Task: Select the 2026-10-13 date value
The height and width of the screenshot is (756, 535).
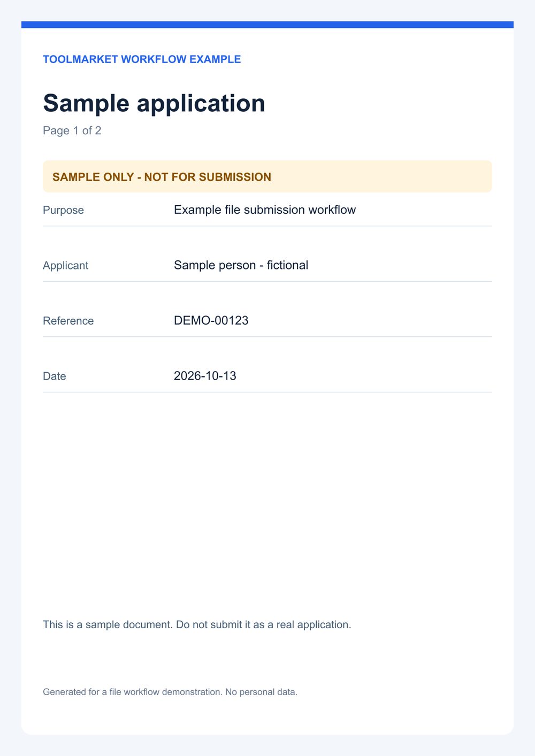Action: (x=205, y=376)
